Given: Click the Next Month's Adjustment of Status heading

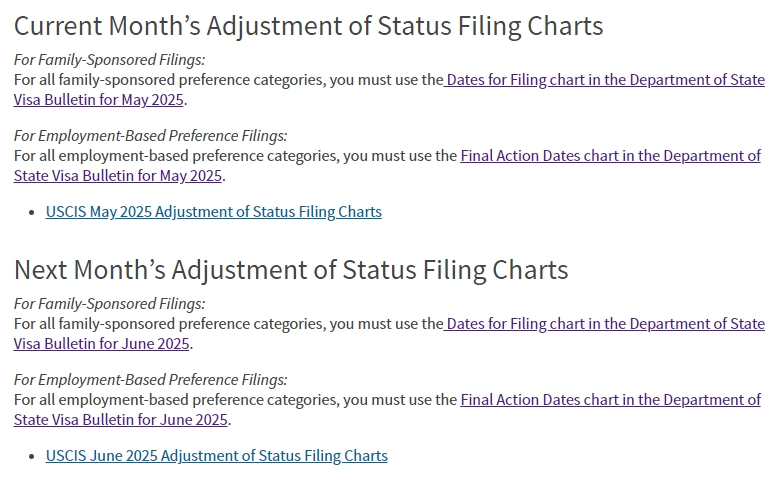Looking at the screenshot, I should (291, 270).
